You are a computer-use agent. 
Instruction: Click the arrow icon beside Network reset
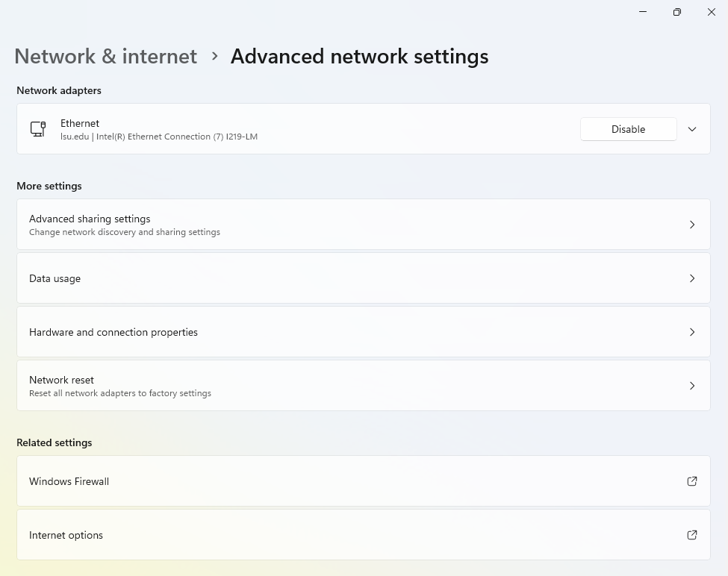click(x=691, y=386)
